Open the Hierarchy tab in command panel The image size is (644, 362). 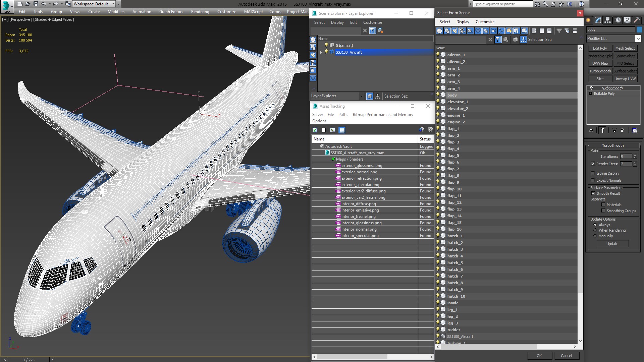(608, 20)
